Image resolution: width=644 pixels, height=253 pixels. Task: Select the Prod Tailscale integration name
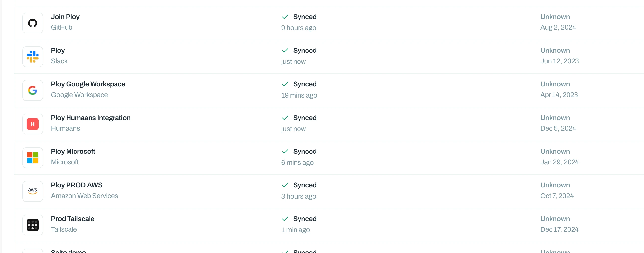tap(72, 219)
